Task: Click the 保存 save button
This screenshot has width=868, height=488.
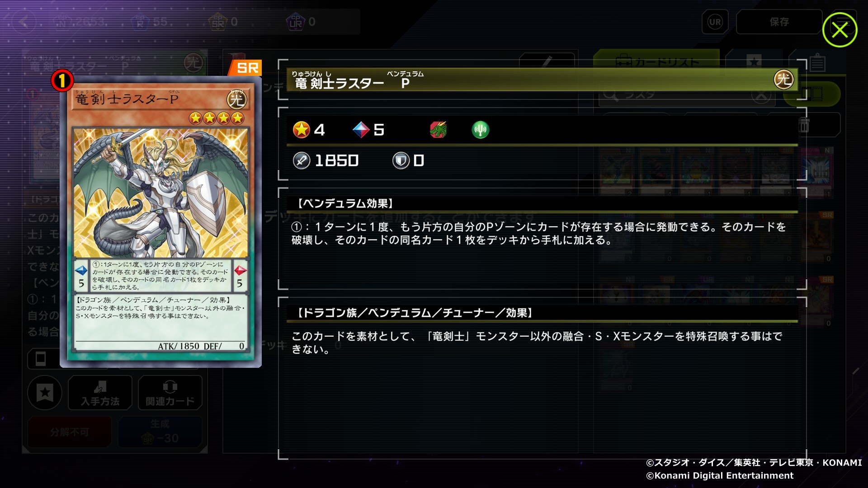Action: 779,22
